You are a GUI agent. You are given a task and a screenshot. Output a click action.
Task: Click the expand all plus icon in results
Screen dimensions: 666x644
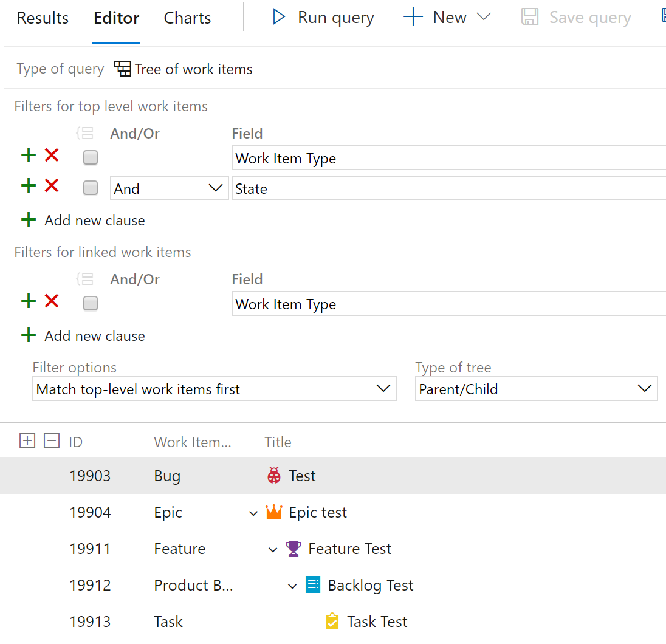click(x=27, y=440)
